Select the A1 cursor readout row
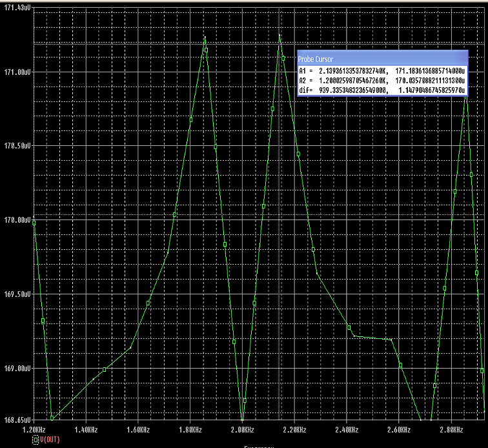 pos(382,71)
